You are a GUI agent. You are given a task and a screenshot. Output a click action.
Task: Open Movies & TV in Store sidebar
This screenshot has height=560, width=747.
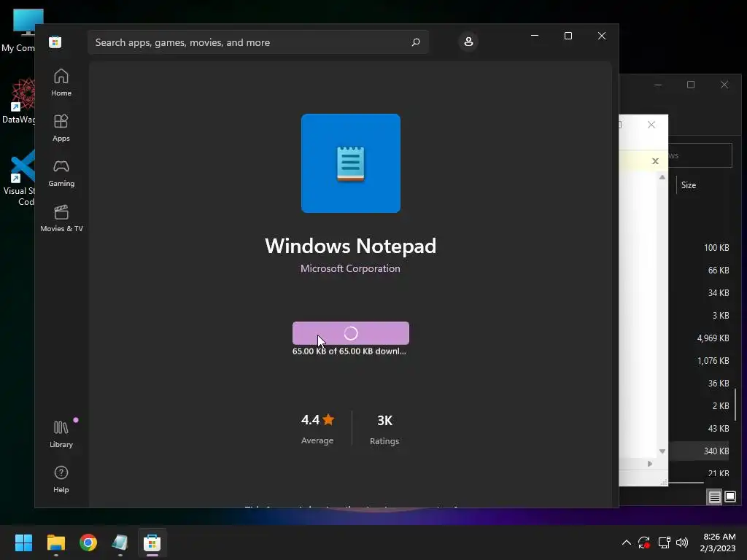tap(61, 219)
